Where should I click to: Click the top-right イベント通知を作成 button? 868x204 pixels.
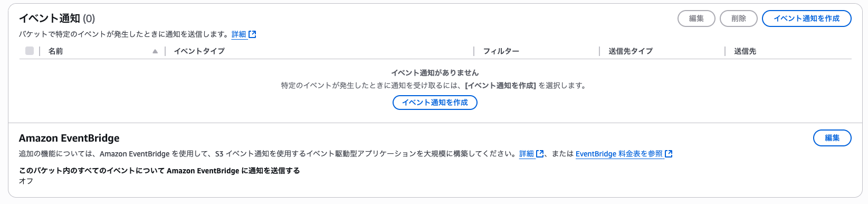point(806,18)
